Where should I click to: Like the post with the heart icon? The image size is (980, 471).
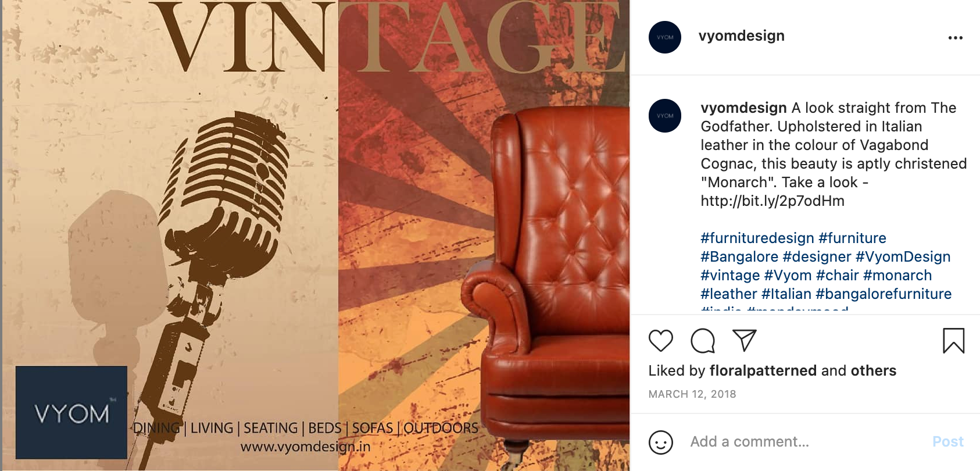tap(660, 341)
